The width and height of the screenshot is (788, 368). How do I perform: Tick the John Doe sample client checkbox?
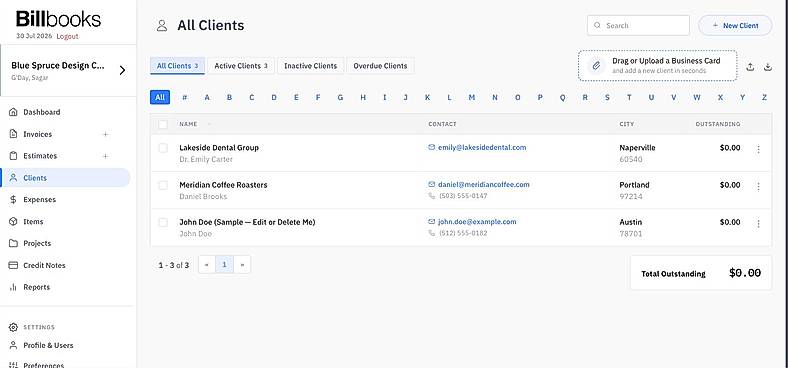(163, 222)
